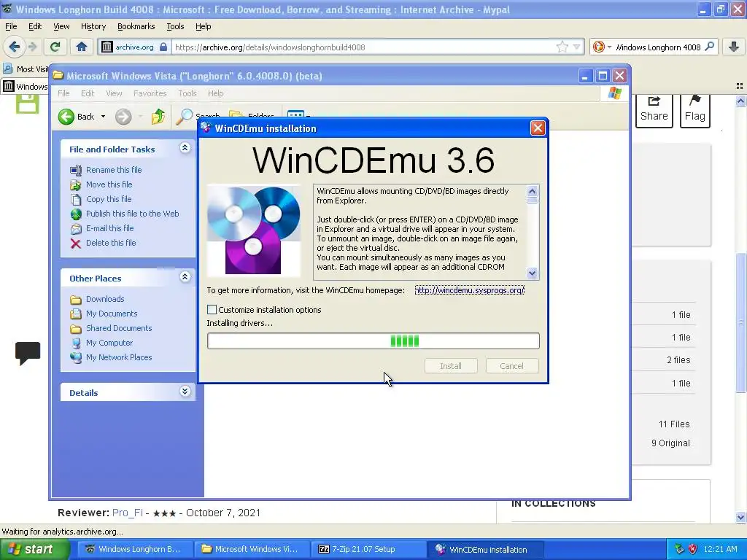Open the search engine selector dropdown
Viewport: 747px width, 560px height.
point(609,47)
